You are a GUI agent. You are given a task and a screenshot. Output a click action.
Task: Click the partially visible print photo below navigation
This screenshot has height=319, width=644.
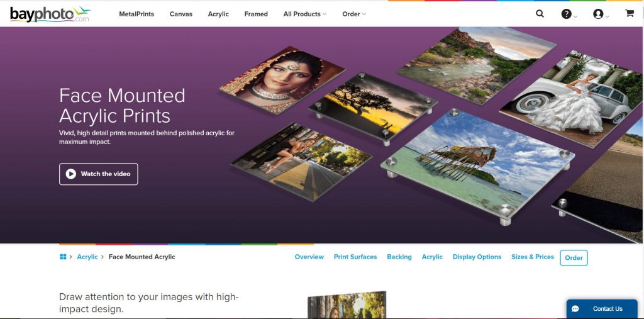point(347,305)
